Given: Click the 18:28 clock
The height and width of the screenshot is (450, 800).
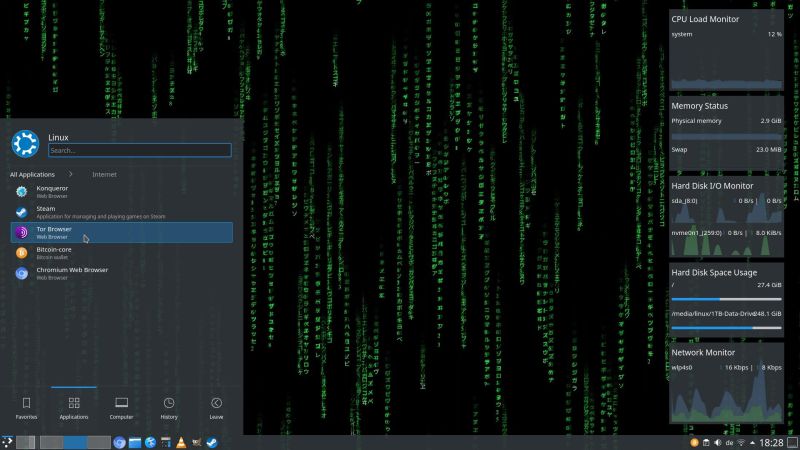Looking at the screenshot, I should pyautogui.click(x=771, y=443).
